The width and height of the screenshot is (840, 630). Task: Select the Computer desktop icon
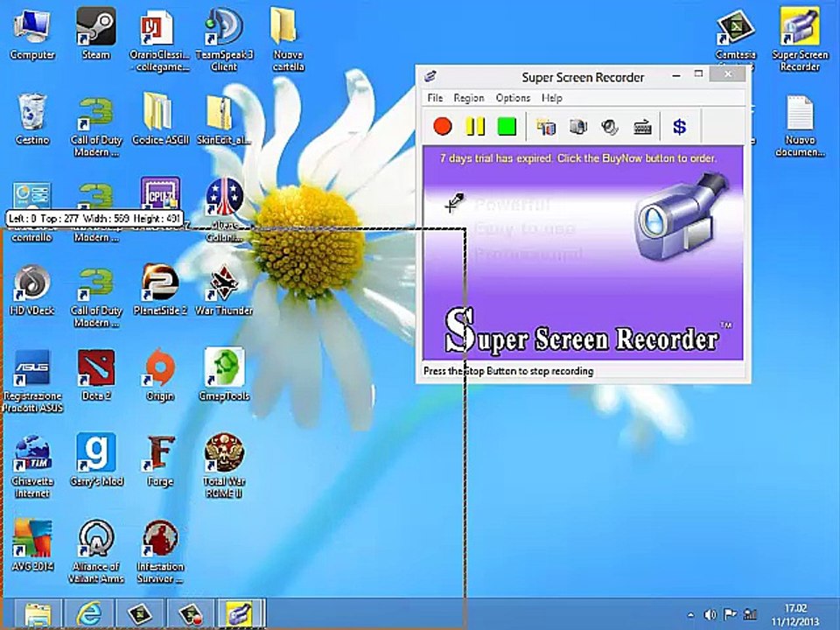click(31, 35)
